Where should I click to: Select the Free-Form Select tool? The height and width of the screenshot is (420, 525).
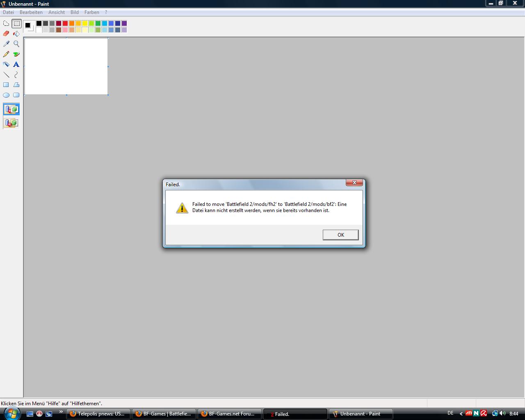click(6, 23)
